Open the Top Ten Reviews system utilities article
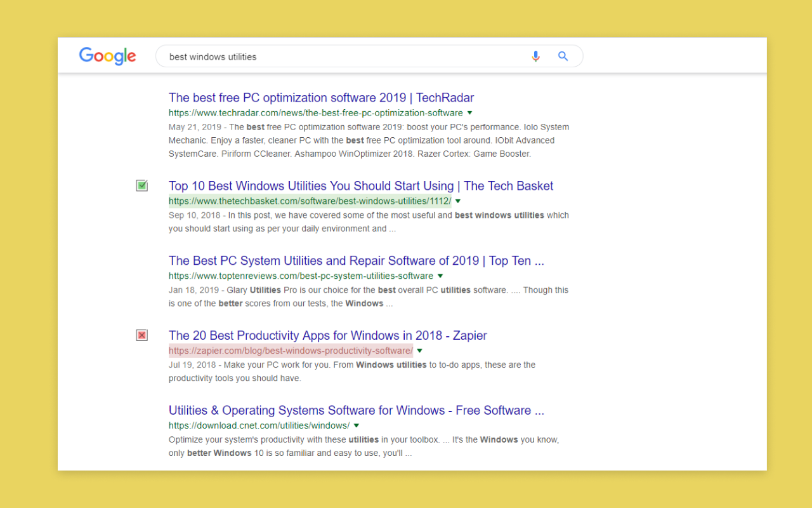 click(355, 260)
